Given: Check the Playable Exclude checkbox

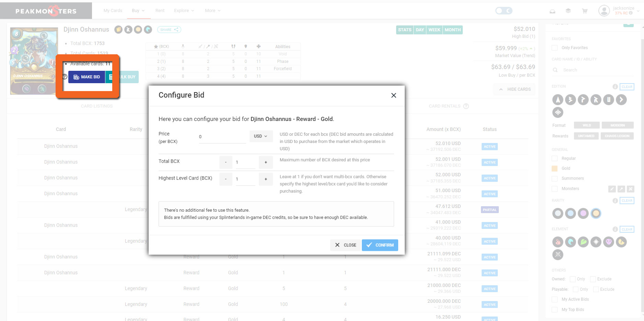Looking at the screenshot, I should [x=596, y=289].
